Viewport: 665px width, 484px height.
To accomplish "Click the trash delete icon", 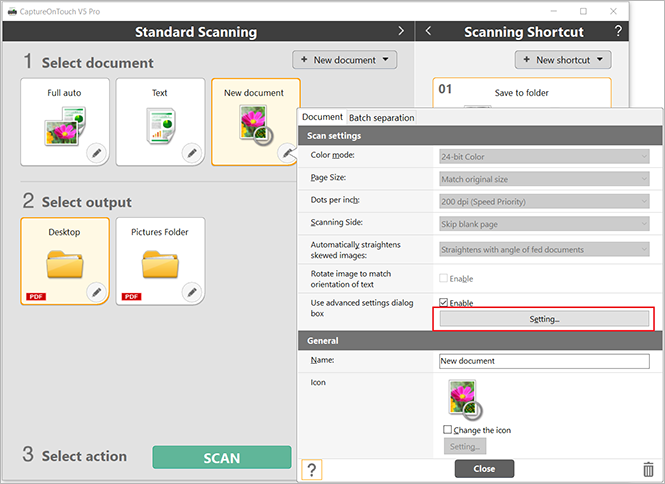I will (648, 469).
